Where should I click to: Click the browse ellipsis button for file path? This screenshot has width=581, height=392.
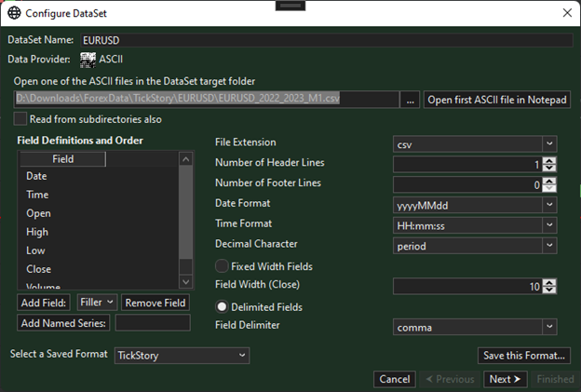click(x=411, y=100)
